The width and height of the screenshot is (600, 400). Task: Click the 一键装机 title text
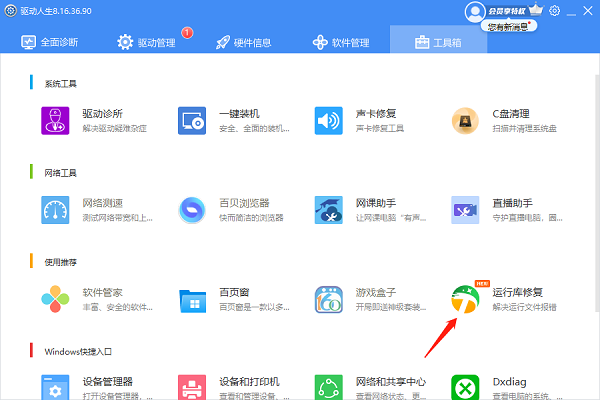239,114
